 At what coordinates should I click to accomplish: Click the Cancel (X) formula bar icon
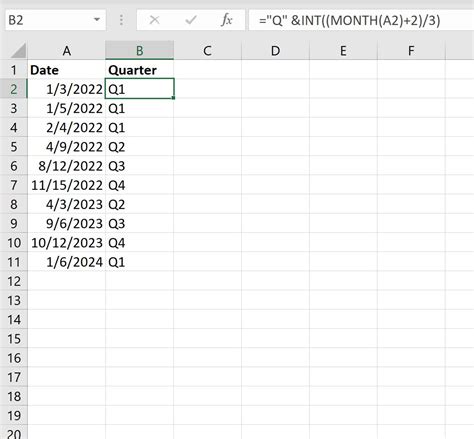tap(154, 20)
